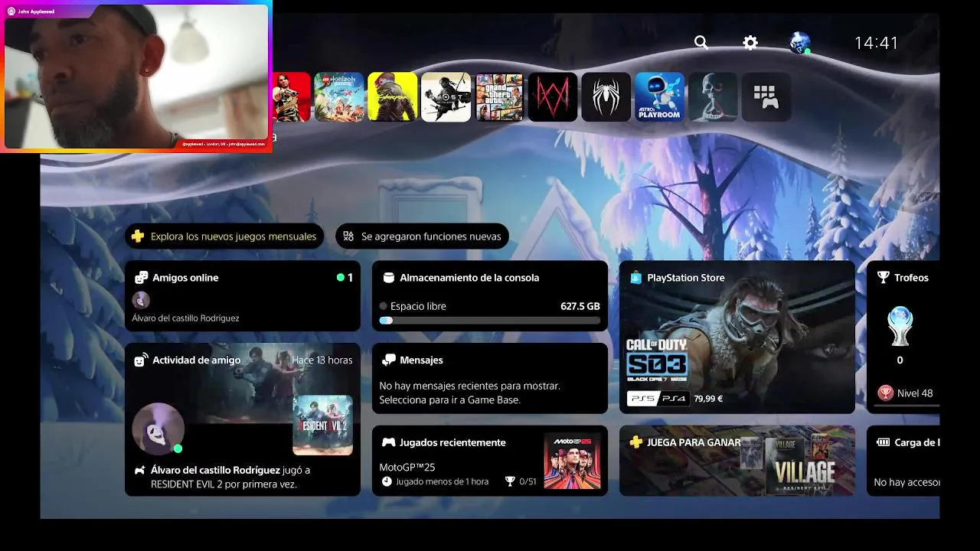The image size is (980, 551).
Task: Click the Jugados recientemente controller icon
Action: coord(388,442)
